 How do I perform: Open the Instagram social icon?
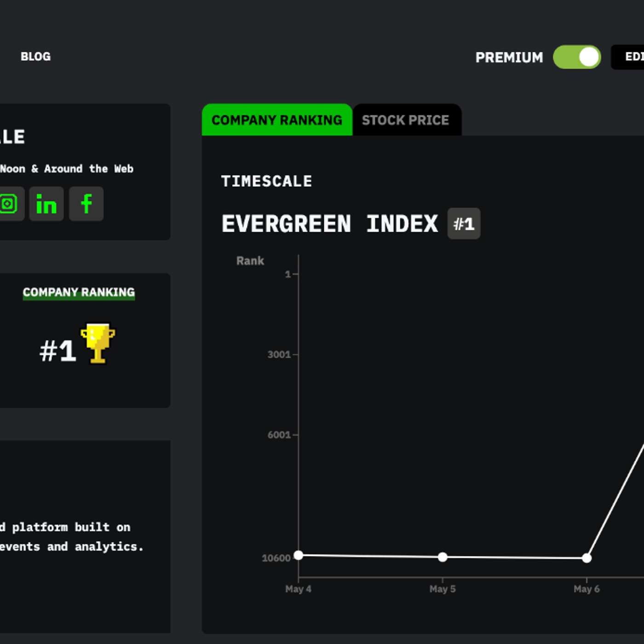click(x=9, y=204)
